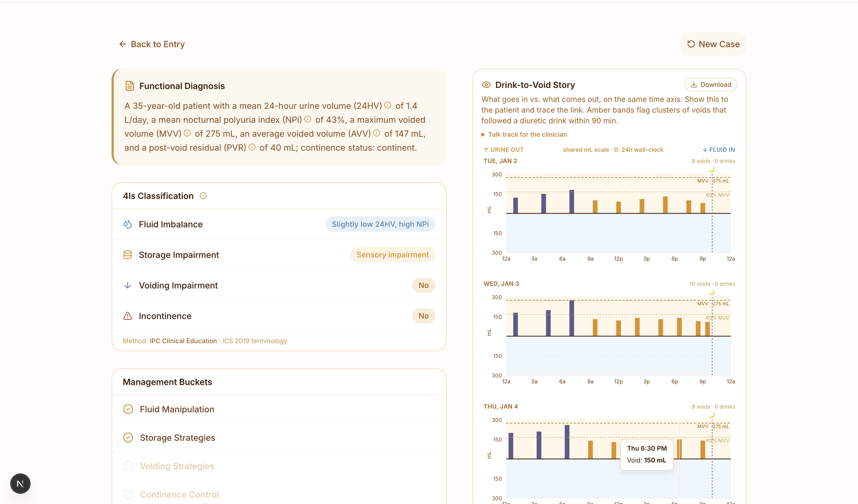
Task: Click the Fluid Imbalance droplet icon
Action: click(127, 224)
